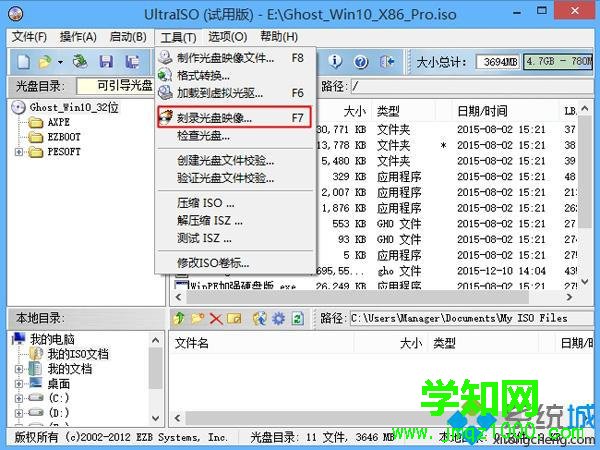Choose 加载到虚拟光驱... menu item

pos(235,93)
